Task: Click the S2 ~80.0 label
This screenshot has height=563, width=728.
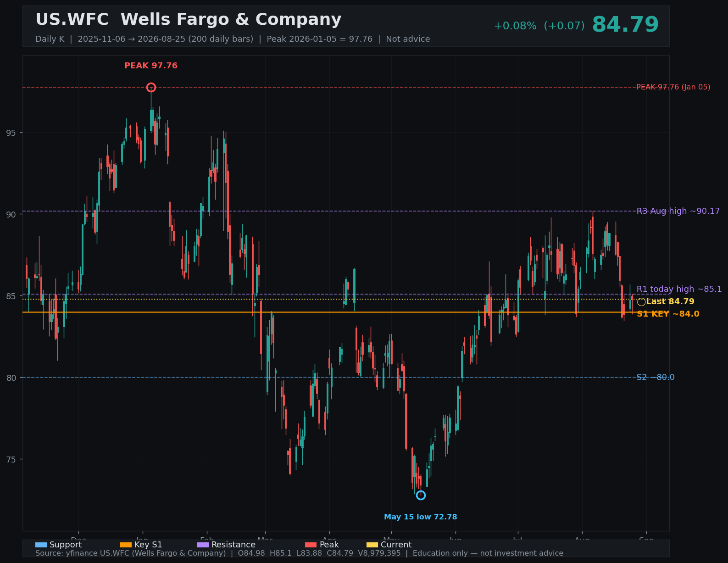Action: (x=656, y=377)
